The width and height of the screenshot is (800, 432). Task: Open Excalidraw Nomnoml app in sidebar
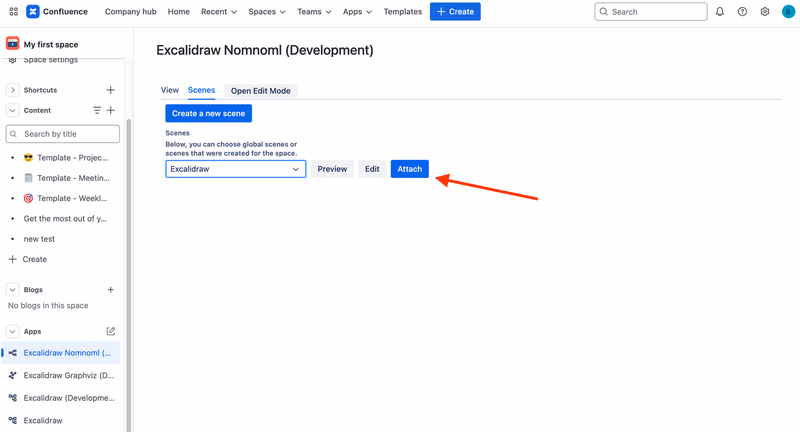[61, 352]
